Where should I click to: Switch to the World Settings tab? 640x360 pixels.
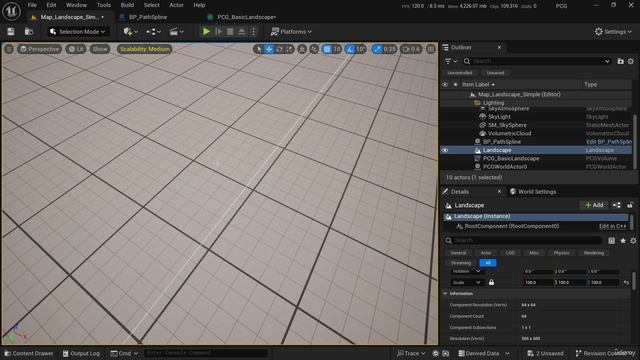533,191
